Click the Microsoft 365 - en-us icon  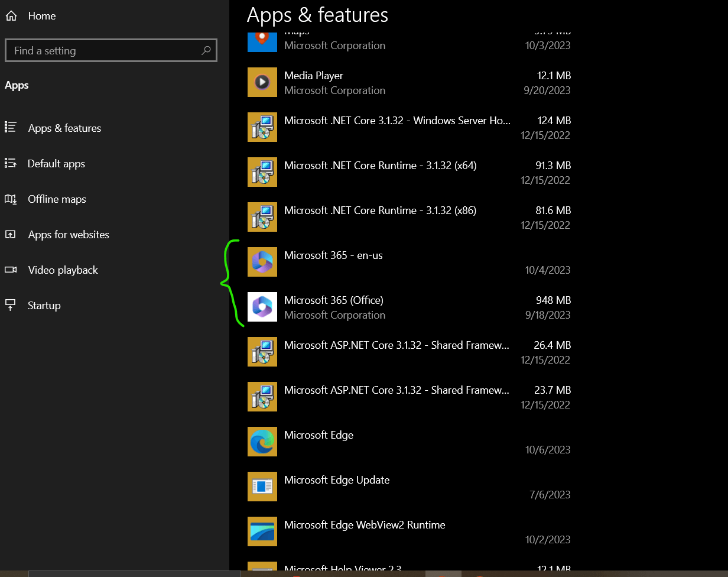[262, 262]
